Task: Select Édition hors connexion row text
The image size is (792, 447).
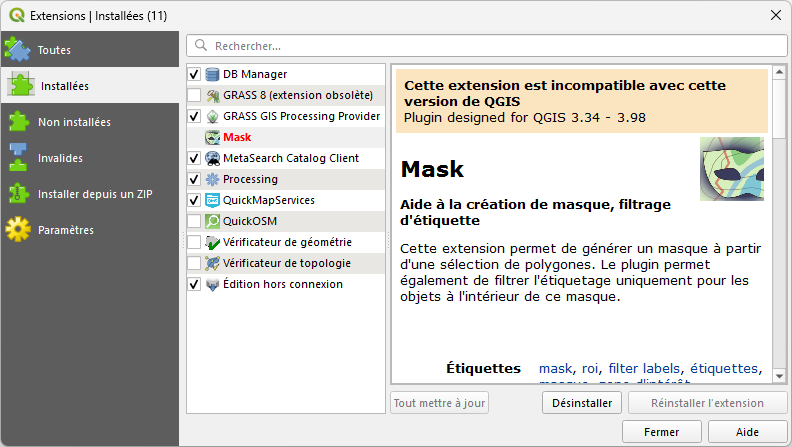Action: pos(283,284)
